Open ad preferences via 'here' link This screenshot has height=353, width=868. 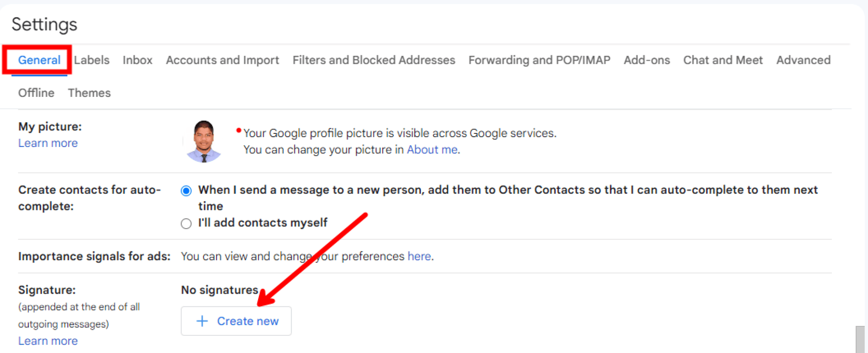coord(419,256)
